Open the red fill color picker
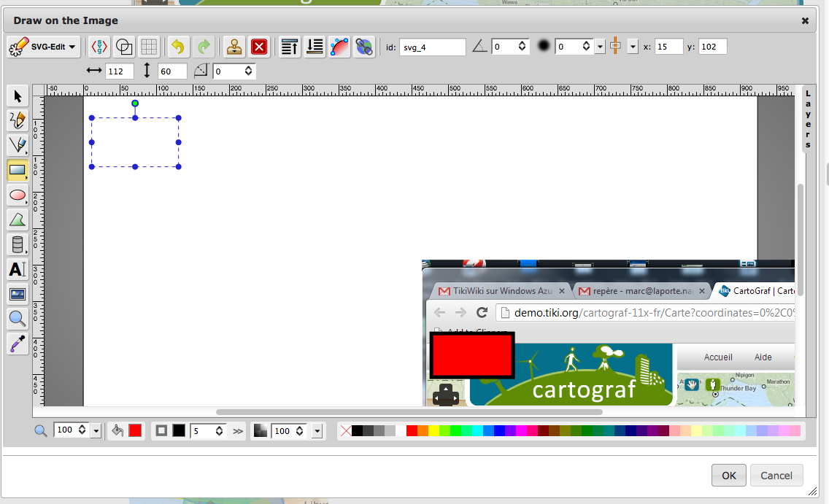829x504 pixels. pyautogui.click(x=135, y=430)
